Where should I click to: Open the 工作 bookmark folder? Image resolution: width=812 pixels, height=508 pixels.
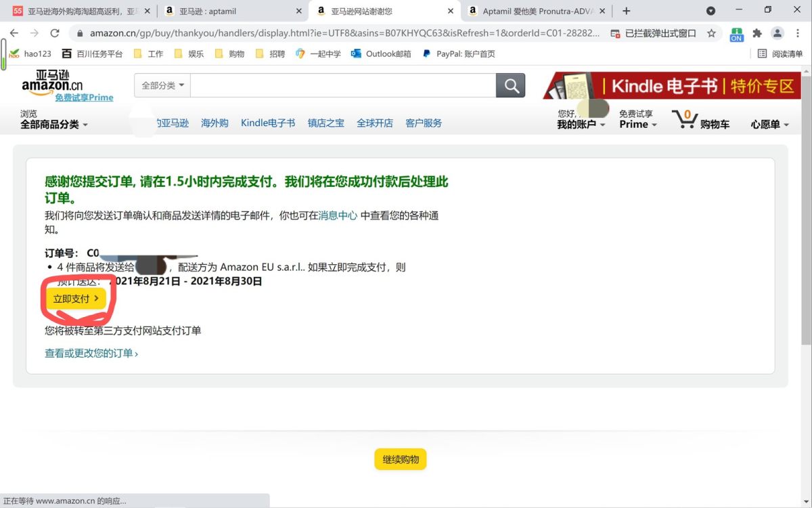(148, 54)
